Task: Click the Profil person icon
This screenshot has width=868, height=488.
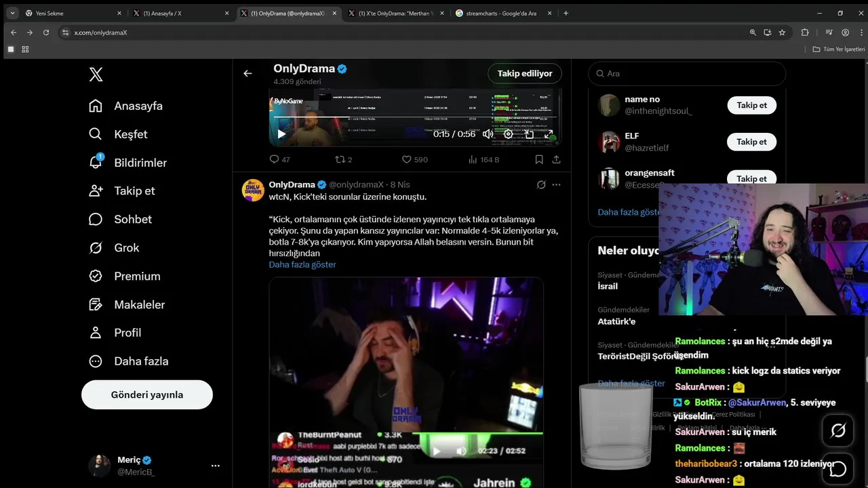Action: coord(96,332)
